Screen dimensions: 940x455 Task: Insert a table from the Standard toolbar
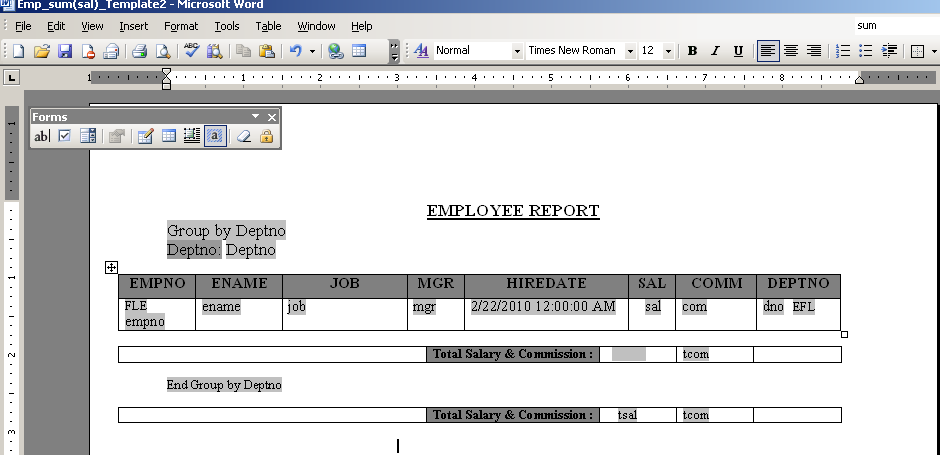[358, 52]
